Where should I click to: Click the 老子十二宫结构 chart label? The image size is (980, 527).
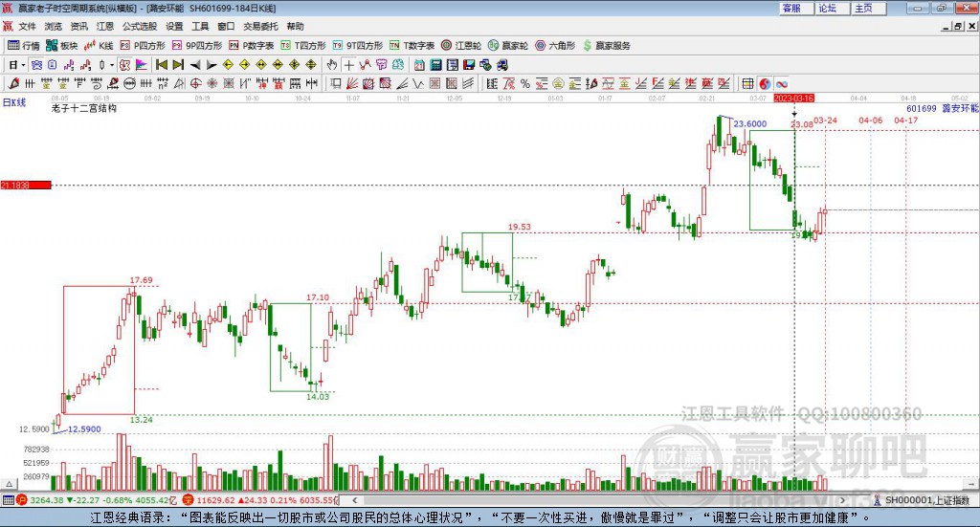point(84,109)
